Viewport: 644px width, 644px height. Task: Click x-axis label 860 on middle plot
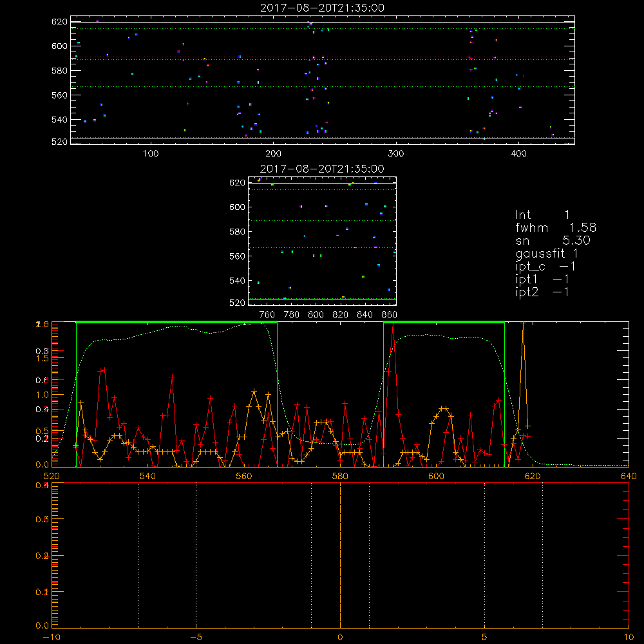pyautogui.click(x=390, y=315)
